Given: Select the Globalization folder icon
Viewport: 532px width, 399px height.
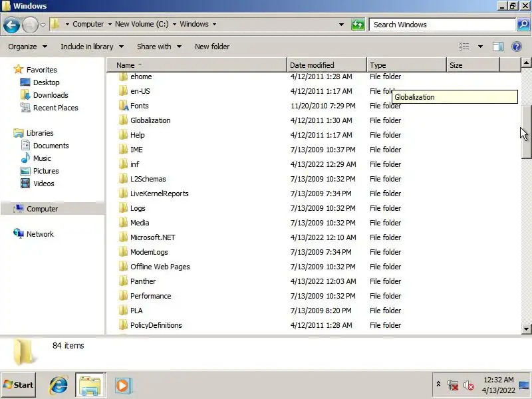Looking at the screenshot, I should tap(123, 120).
